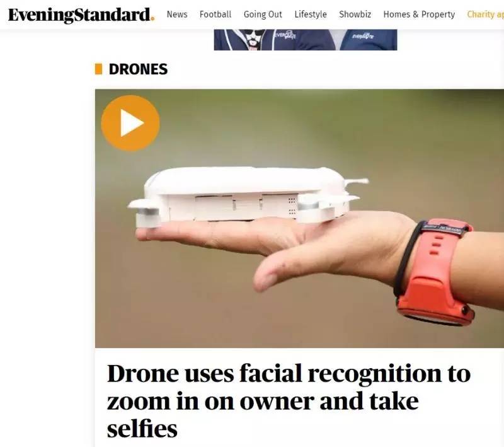Click the Evening Standard logo
504x447 pixels.
[81, 15]
